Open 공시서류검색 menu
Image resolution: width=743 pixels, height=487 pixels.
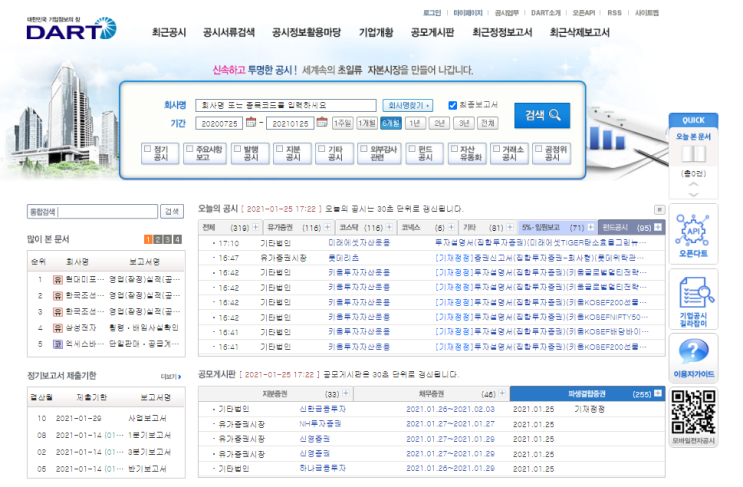pyautogui.click(x=228, y=32)
